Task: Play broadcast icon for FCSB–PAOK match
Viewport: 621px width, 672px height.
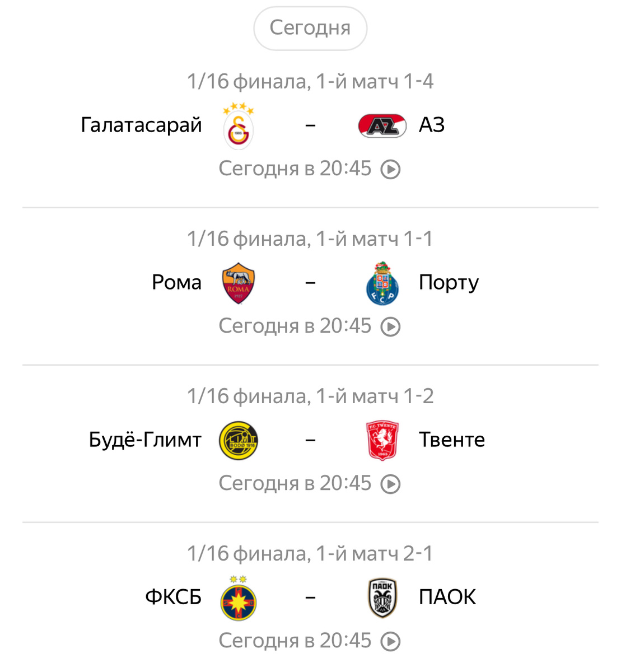Action: click(x=390, y=641)
